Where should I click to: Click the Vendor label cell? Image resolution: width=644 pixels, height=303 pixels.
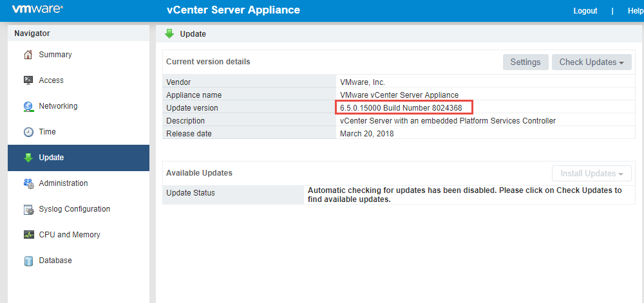tap(249, 82)
